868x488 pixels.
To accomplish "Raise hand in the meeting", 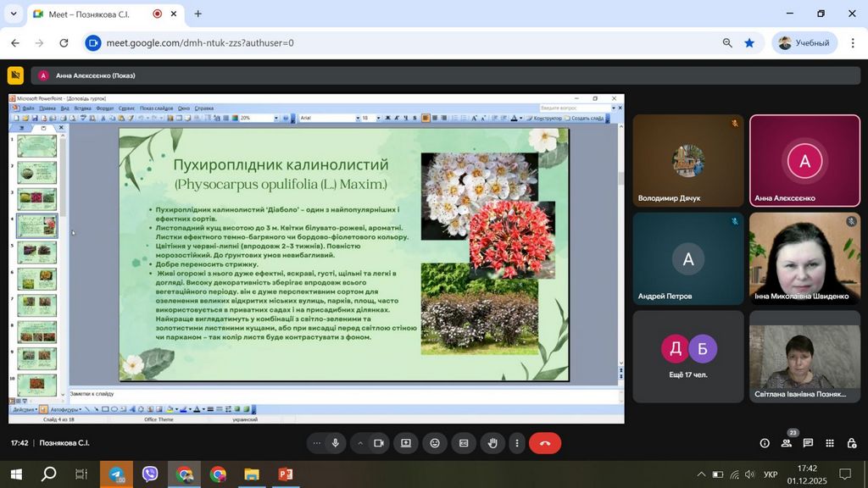I will pyautogui.click(x=492, y=443).
